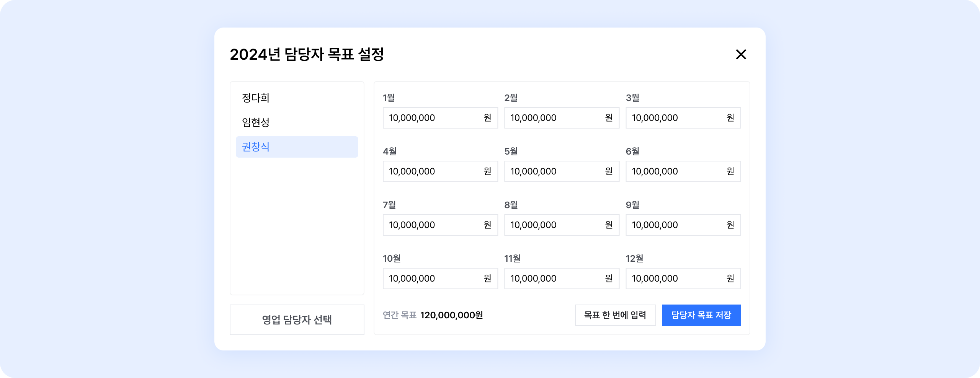The image size is (980, 378).
Task: Click the 연간 목표 120,000,000원 total text
Action: [x=433, y=315]
